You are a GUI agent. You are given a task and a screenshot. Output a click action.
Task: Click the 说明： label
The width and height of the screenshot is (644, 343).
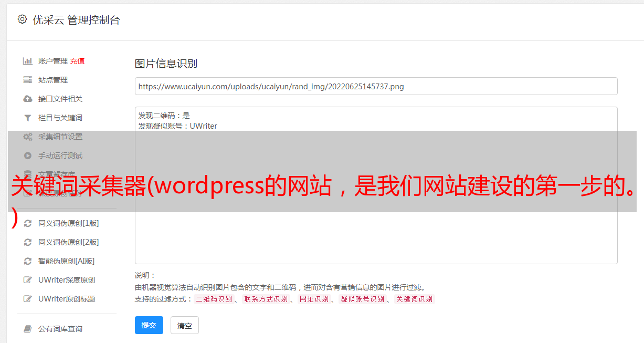(145, 275)
